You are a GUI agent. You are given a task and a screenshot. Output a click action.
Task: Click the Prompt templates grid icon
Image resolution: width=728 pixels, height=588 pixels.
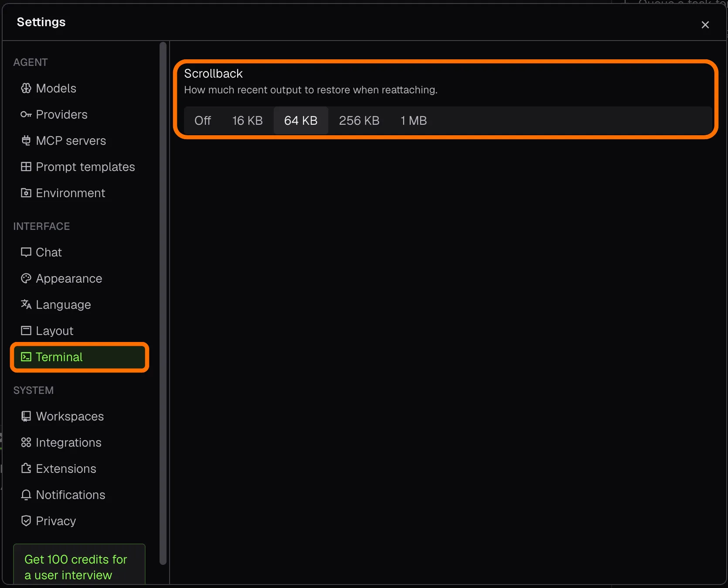tap(26, 167)
